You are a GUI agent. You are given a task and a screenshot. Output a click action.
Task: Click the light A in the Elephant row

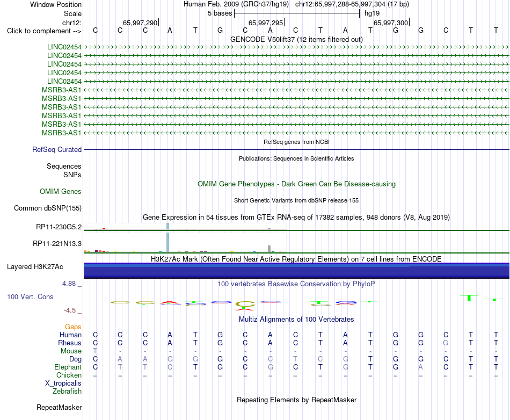tap(420, 367)
